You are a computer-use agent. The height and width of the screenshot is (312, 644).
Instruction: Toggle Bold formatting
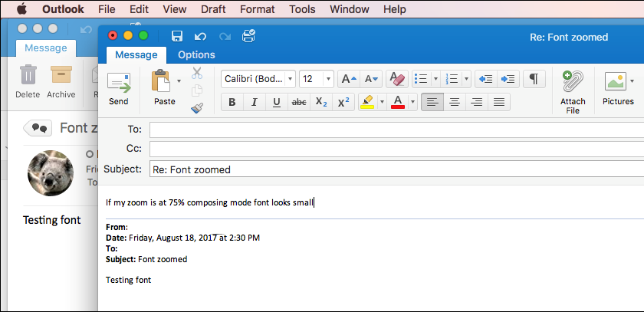point(232,102)
